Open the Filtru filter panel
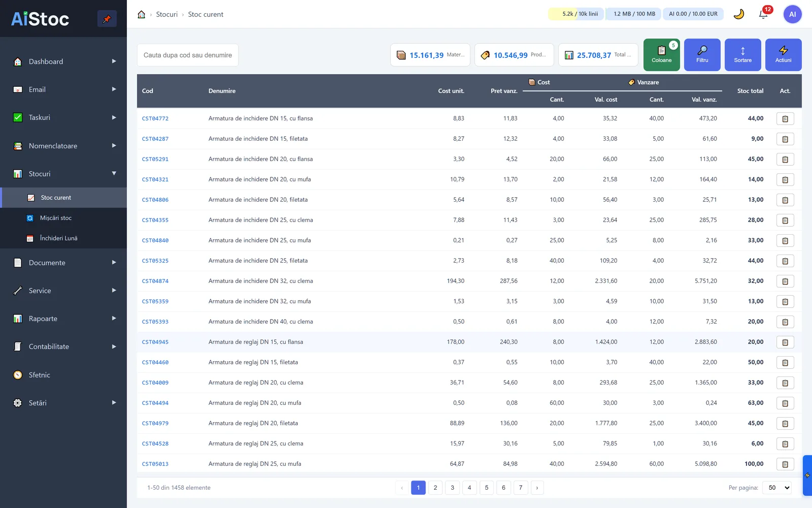Screen dimensions: 812x508 point(702,55)
